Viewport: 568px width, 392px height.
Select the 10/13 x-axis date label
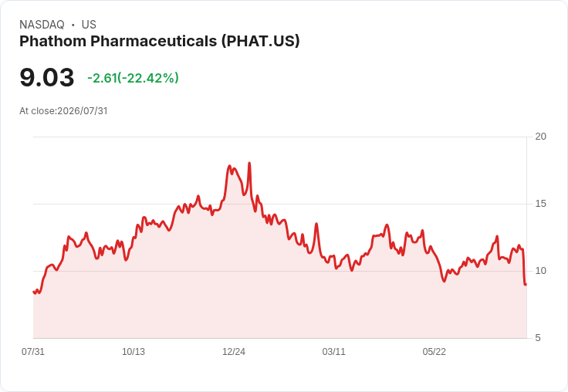[134, 351]
